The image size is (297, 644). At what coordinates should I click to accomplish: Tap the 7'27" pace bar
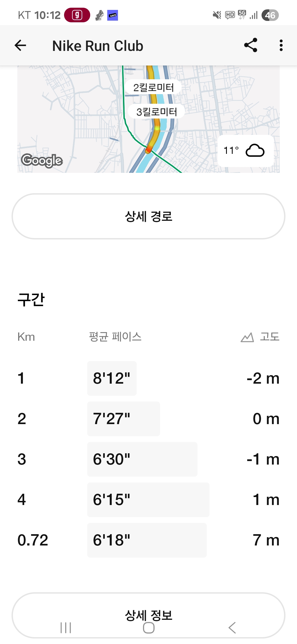click(123, 419)
